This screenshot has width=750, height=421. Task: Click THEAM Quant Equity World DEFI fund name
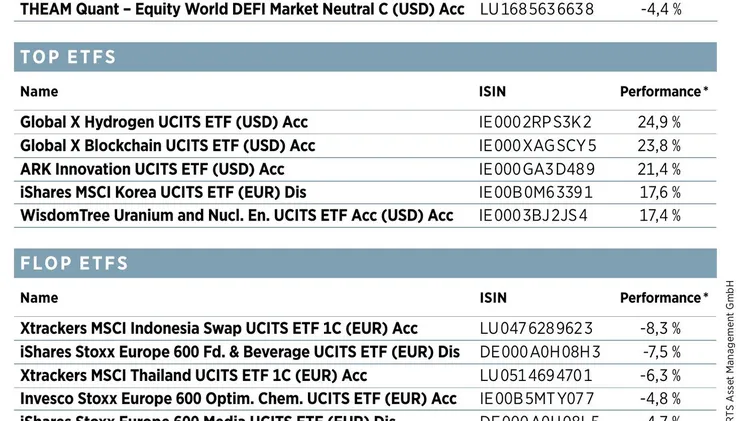242,8
